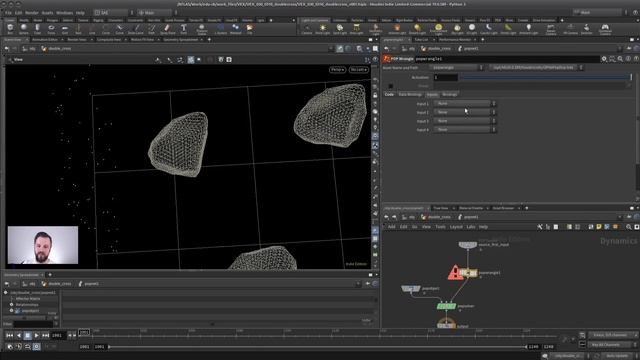Switch to the Geometry Spreadsheet tab

(x=182, y=40)
